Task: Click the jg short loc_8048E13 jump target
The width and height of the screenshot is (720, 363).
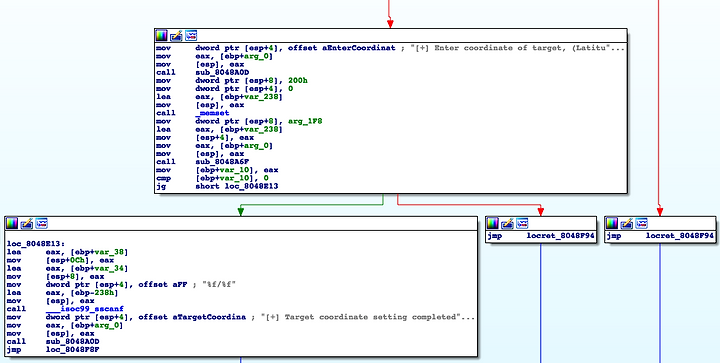Action: (252, 186)
